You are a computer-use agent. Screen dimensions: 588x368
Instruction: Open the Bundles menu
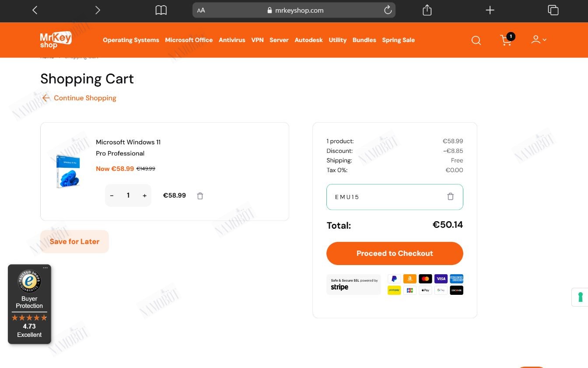364,40
